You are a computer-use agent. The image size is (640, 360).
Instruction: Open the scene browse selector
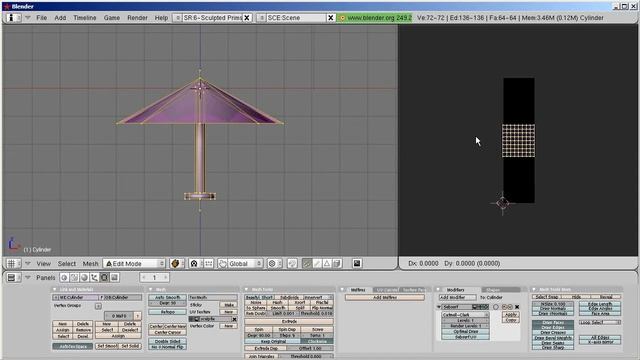pos(262,18)
